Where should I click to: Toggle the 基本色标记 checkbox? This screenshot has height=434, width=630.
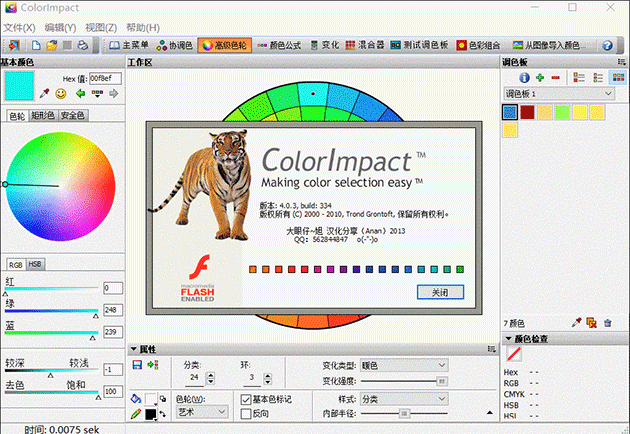pos(245,399)
